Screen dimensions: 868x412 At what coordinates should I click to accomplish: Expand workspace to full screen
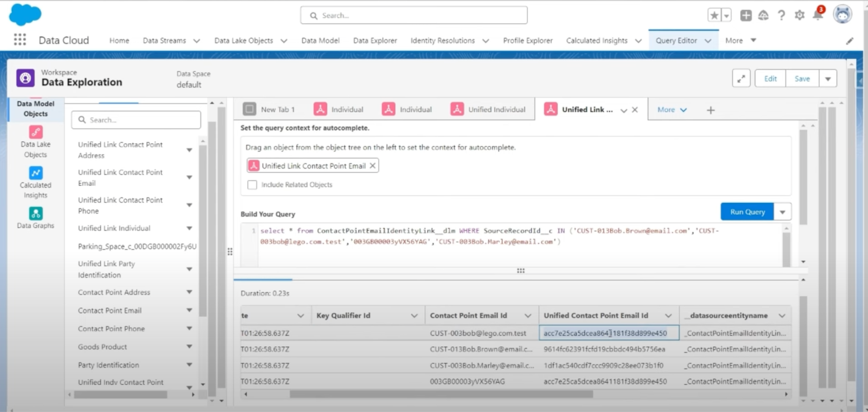(741, 78)
